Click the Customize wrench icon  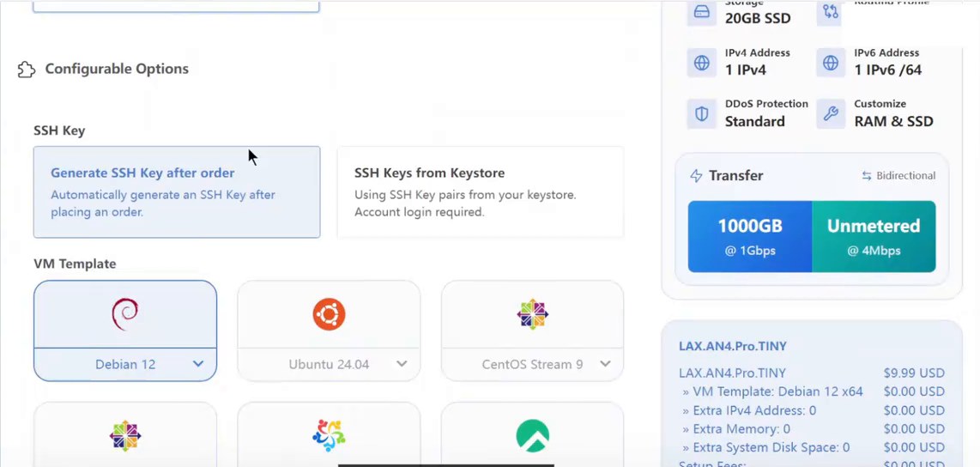click(x=831, y=114)
